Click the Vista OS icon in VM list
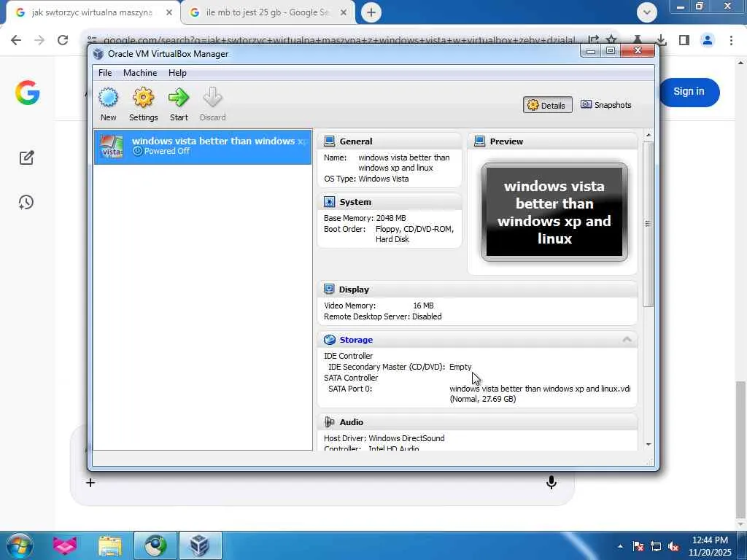This screenshot has height=560, width=747. (112, 147)
